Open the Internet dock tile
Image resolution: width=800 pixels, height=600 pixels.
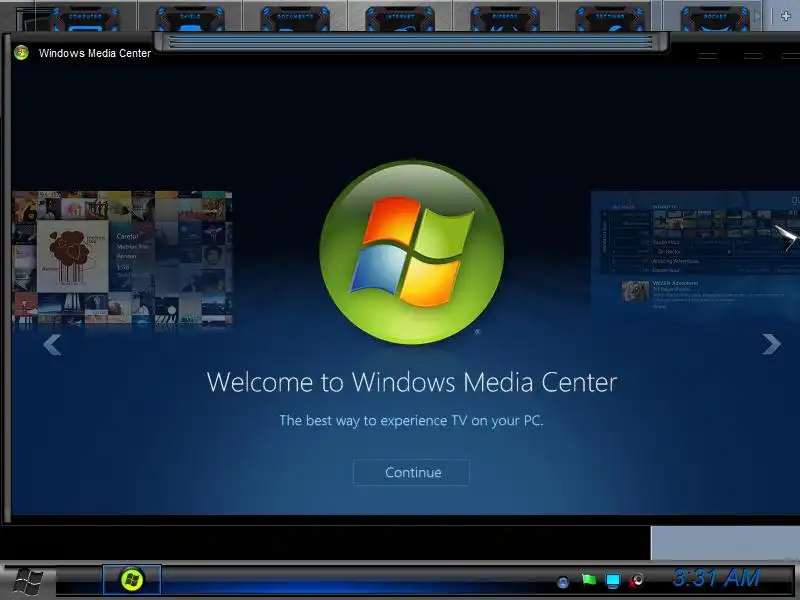[400, 19]
